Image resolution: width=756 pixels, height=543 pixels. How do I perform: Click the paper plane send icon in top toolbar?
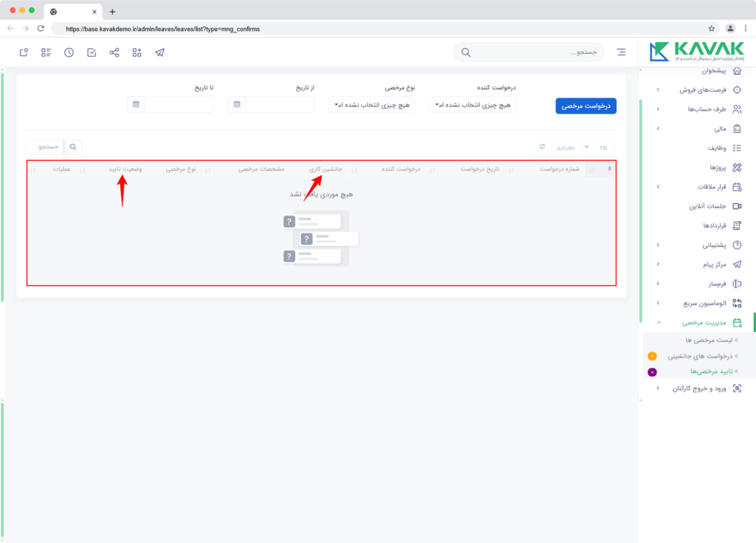pyautogui.click(x=159, y=52)
